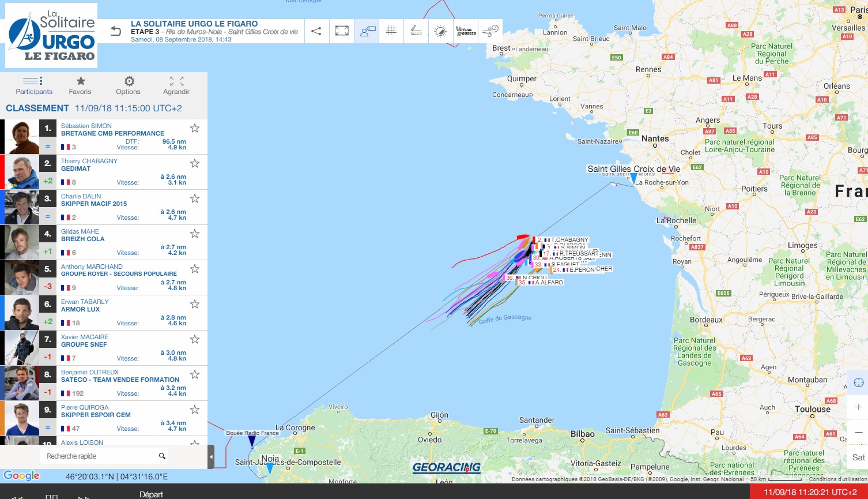Go back using the return arrow
This screenshot has width=868, height=499.
point(116,31)
